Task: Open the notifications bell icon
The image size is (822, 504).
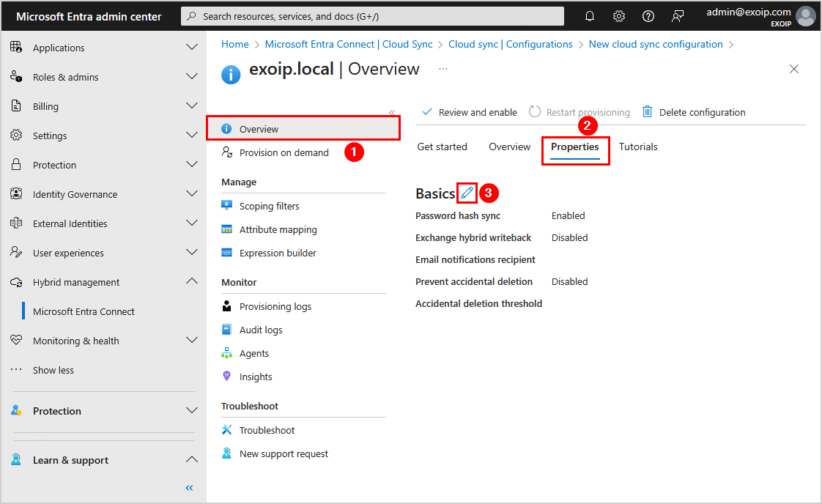Action: (590, 16)
